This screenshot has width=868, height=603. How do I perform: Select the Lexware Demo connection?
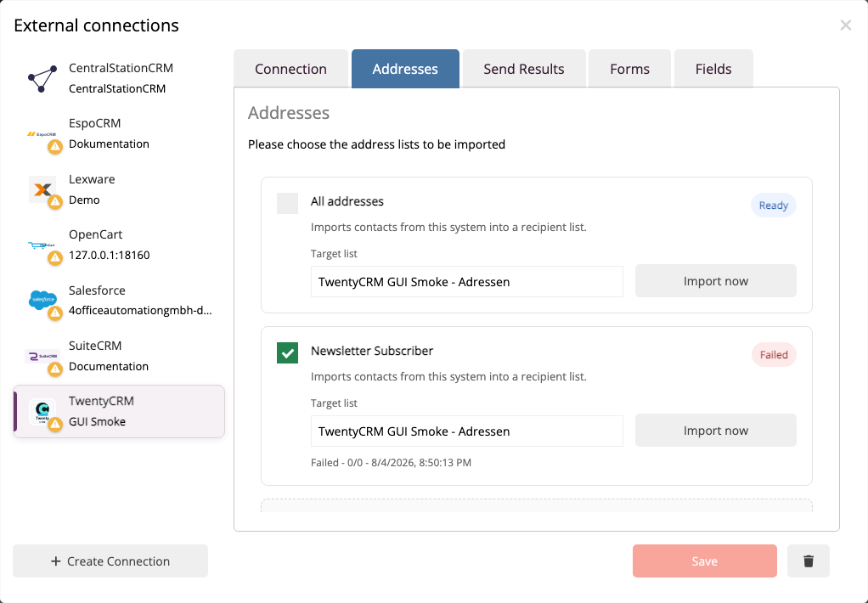pos(119,189)
